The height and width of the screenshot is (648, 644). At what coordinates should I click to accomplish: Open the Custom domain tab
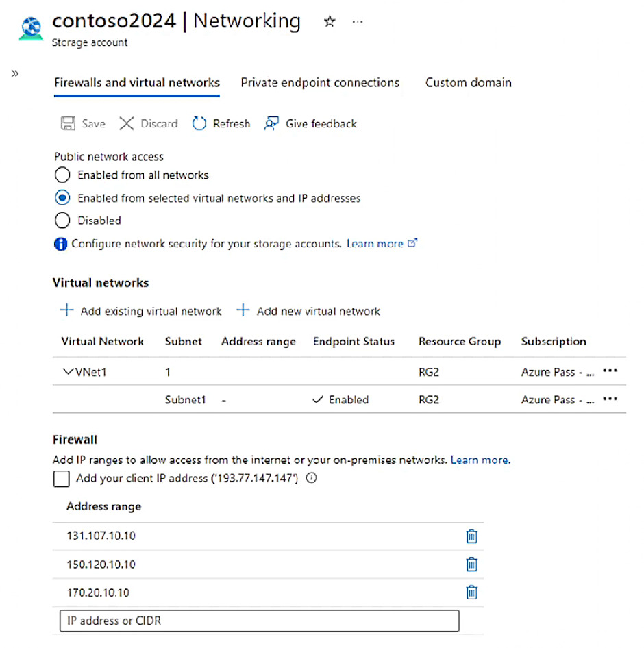(469, 83)
